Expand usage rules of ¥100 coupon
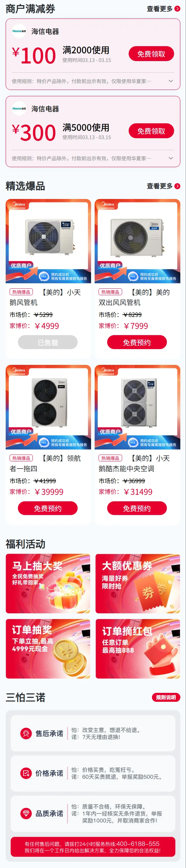The width and height of the screenshot is (186, 868). point(171,81)
